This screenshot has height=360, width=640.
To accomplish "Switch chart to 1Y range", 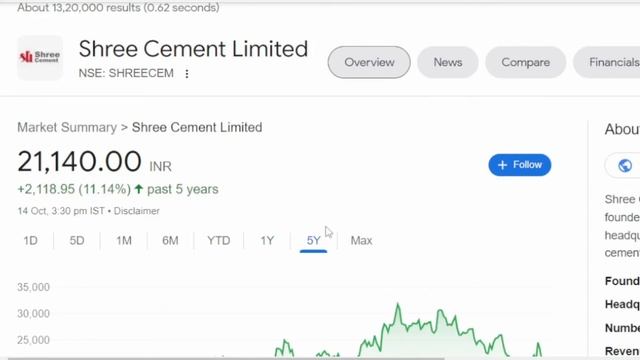I will pos(267,240).
